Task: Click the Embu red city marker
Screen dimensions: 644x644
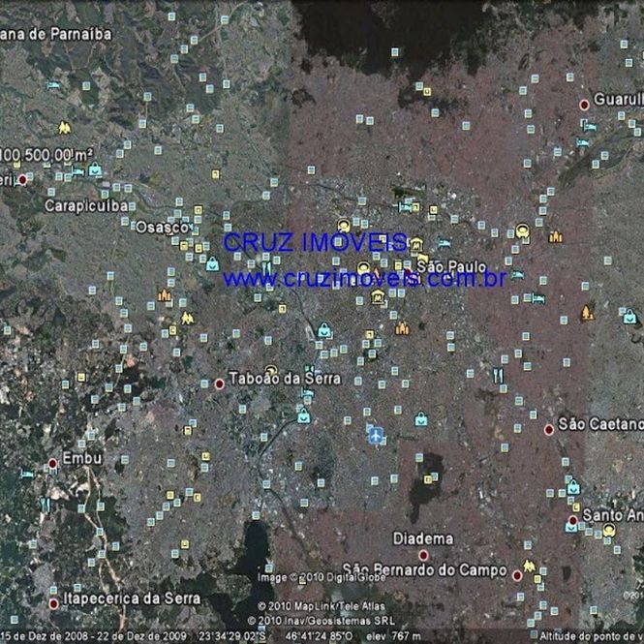Action: (52, 463)
